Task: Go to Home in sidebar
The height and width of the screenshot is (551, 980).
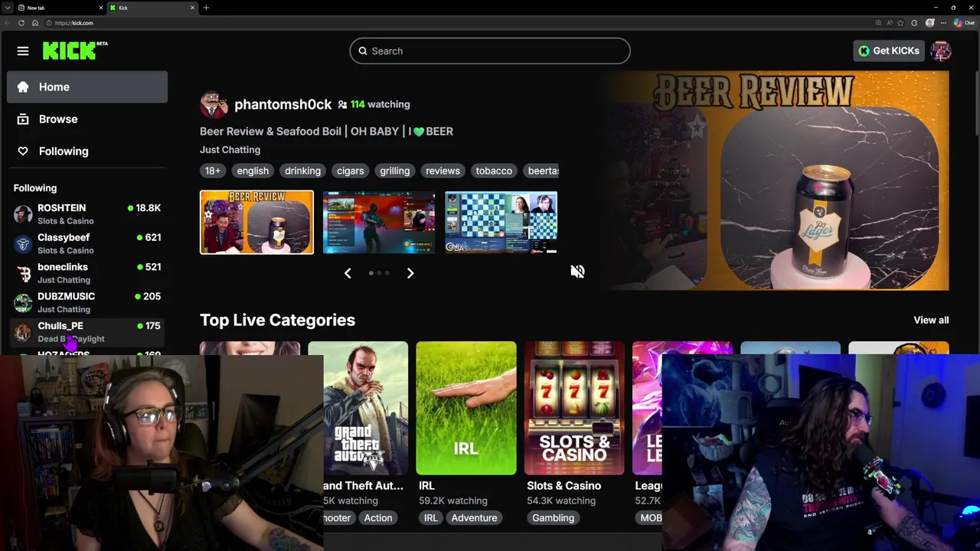Action: pyautogui.click(x=87, y=86)
